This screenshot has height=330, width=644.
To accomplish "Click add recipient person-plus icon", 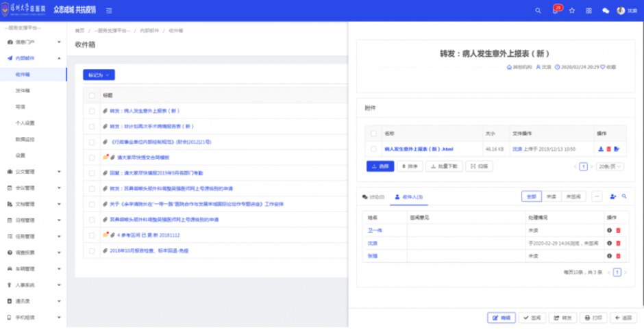I will click(613, 196).
